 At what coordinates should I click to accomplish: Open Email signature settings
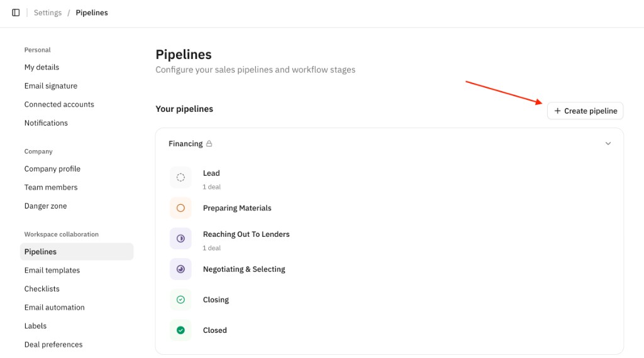[51, 85]
